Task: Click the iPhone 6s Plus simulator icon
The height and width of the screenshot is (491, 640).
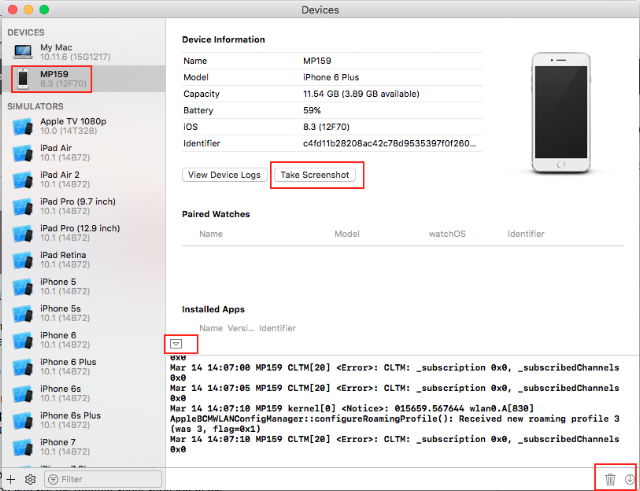Action: click(x=23, y=420)
